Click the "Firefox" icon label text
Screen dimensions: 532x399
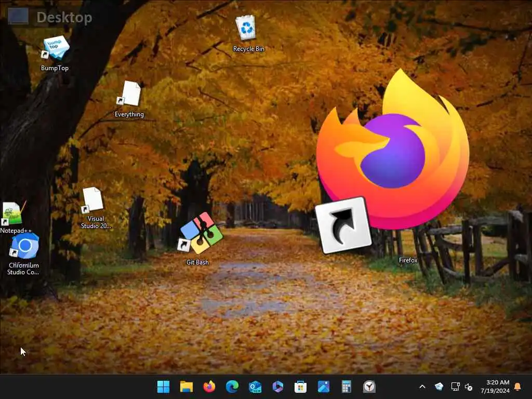pos(408,260)
